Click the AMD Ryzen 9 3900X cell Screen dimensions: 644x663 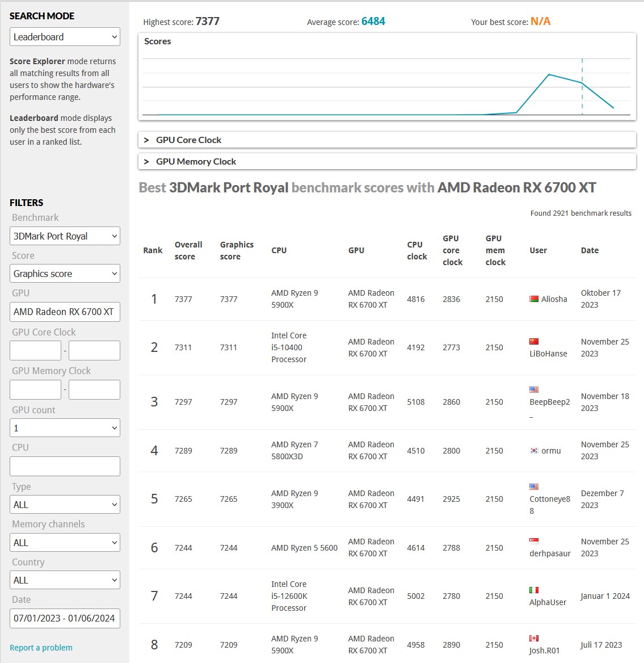tap(294, 499)
